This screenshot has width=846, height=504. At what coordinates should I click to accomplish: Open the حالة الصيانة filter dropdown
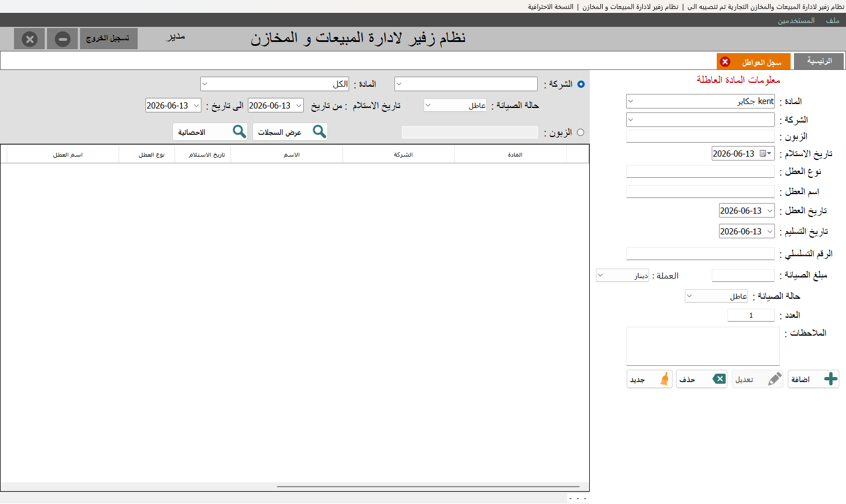(x=428, y=105)
